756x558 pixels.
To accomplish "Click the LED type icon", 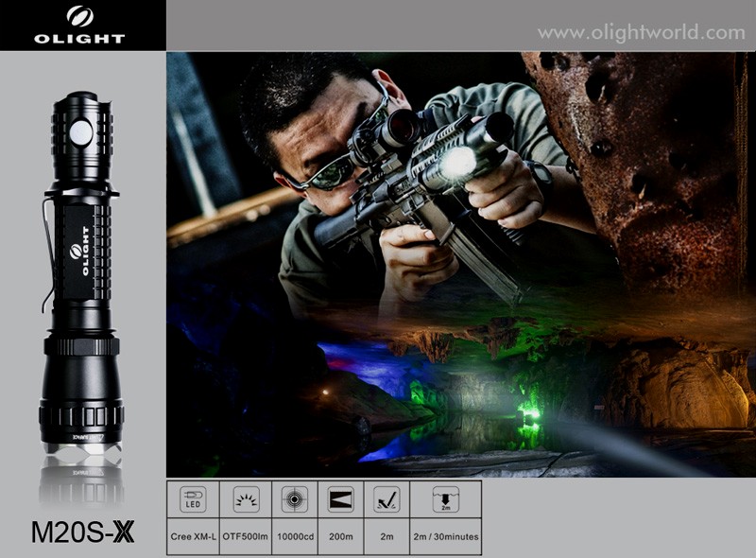I will [x=193, y=499].
